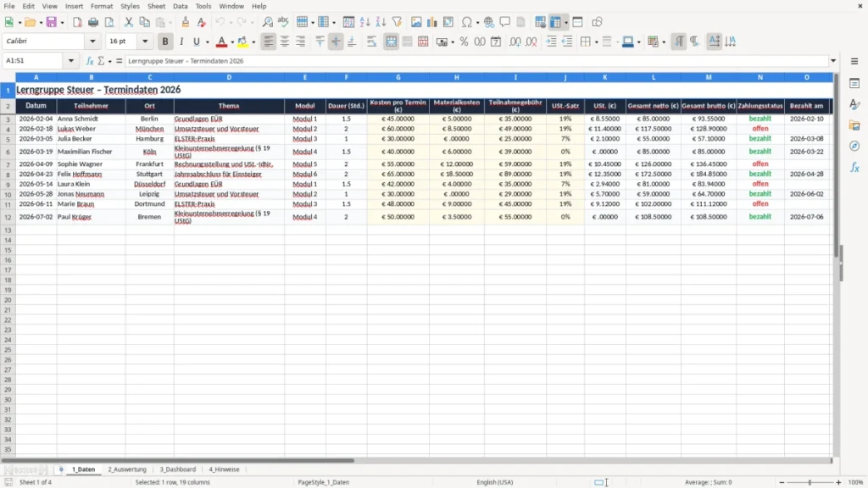Click the formula input field

476,61
